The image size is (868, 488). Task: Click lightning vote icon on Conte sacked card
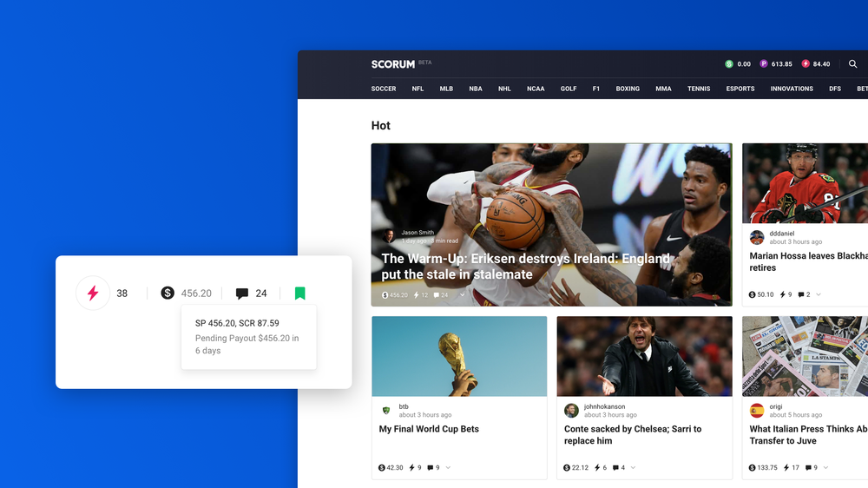coord(597,467)
